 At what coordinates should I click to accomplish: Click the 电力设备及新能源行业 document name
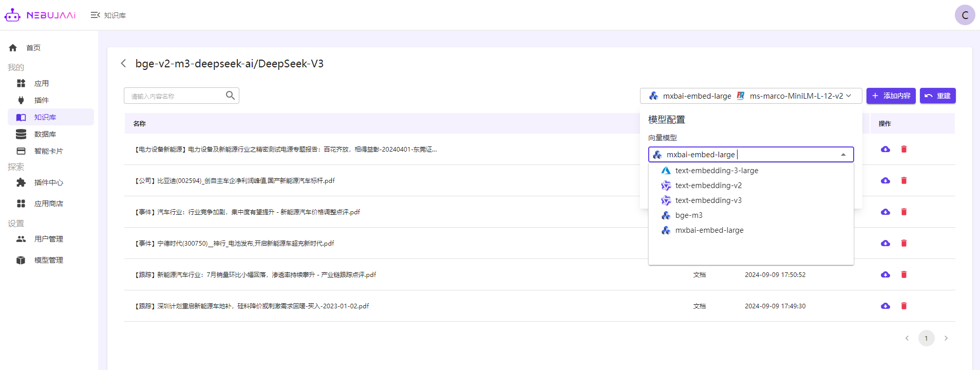tap(286, 150)
